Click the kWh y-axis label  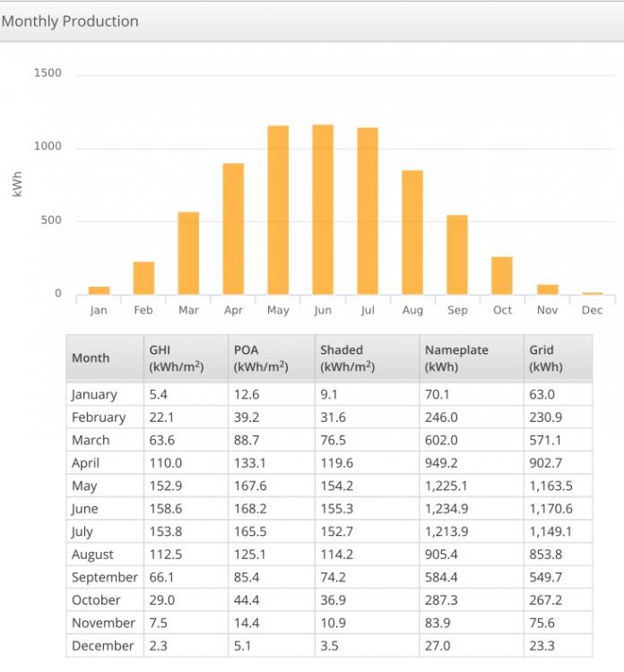[17, 185]
